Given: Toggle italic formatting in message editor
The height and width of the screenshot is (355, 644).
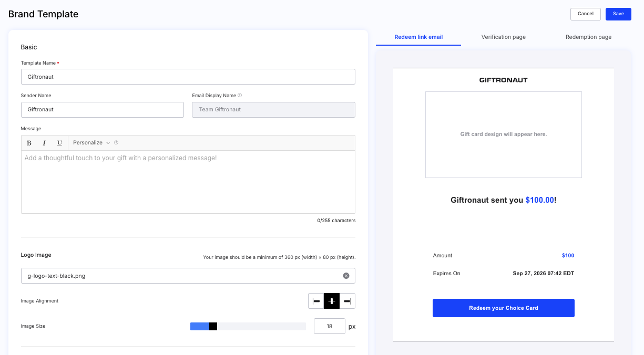Looking at the screenshot, I should pos(44,143).
